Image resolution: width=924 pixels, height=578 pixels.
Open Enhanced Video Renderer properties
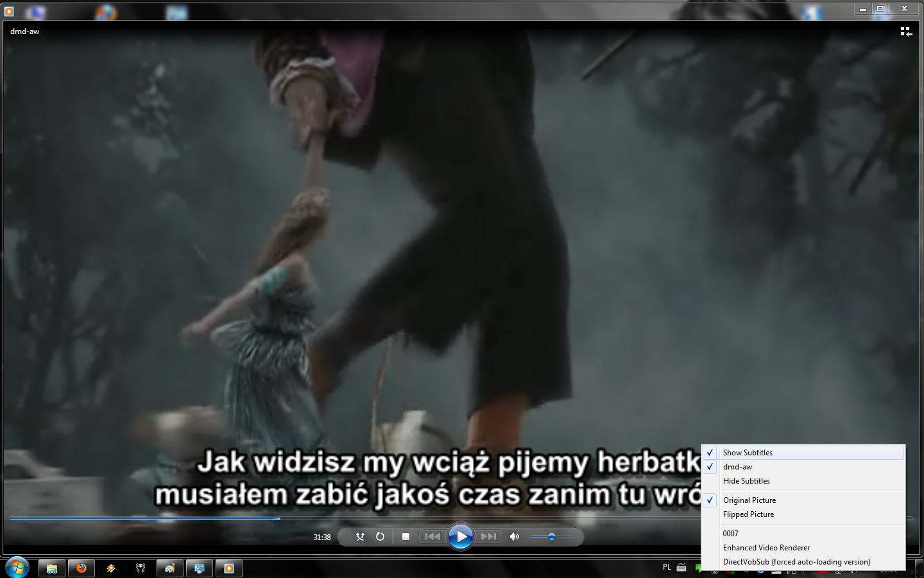tap(803, 548)
